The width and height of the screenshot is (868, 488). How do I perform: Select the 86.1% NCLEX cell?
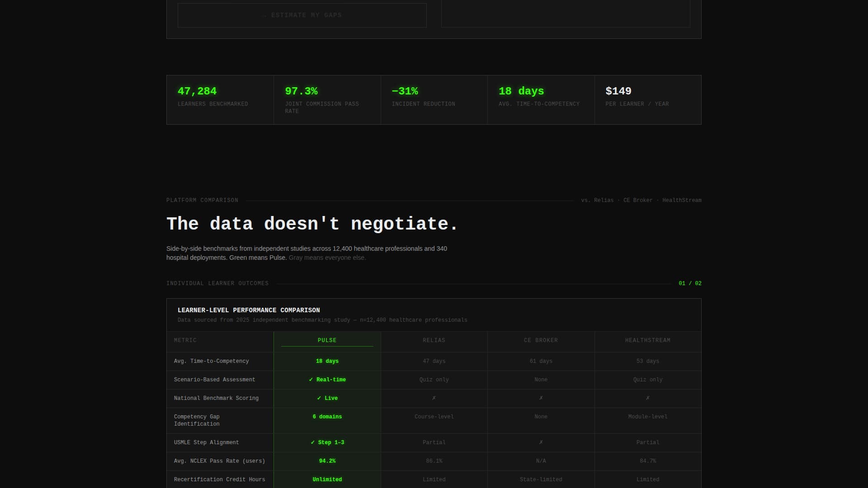pyautogui.click(x=434, y=461)
